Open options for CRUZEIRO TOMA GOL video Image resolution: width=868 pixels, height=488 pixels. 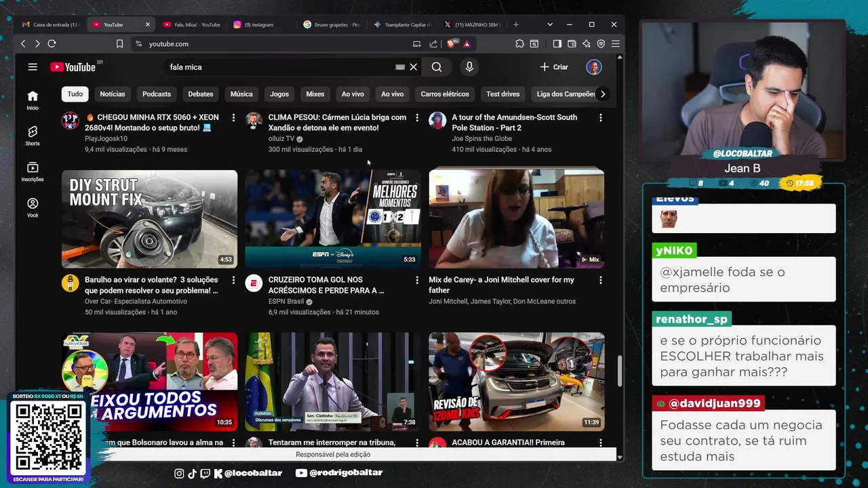pos(417,281)
